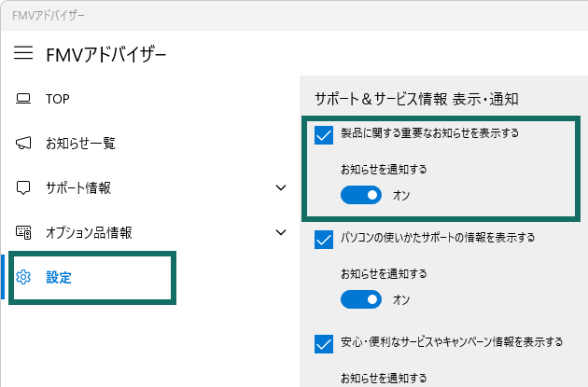The width and height of the screenshot is (588, 387).
Task: Expand the オプション品情報 chevron
Action: click(281, 232)
